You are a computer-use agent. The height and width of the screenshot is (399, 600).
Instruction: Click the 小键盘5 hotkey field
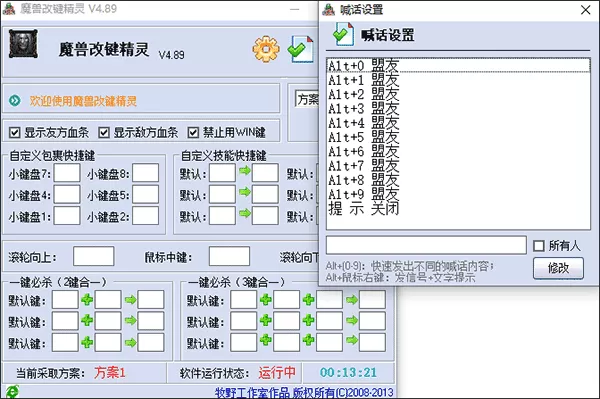coord(145,194)
